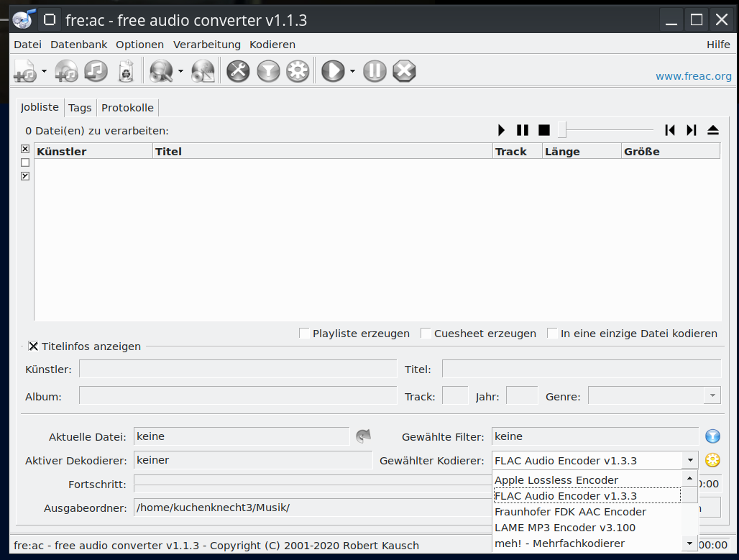Open the Hilfe menu
This screenshot has width=739, height=560.
point(718,45)
